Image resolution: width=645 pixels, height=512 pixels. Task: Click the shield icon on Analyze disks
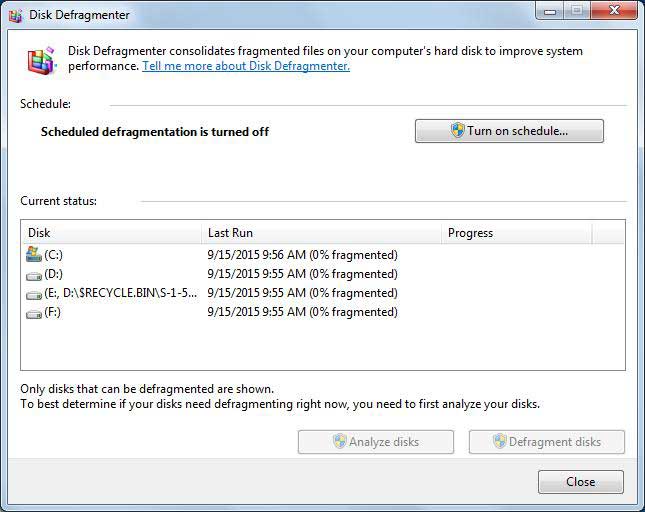pyautogui.click(x=340, y=441)
